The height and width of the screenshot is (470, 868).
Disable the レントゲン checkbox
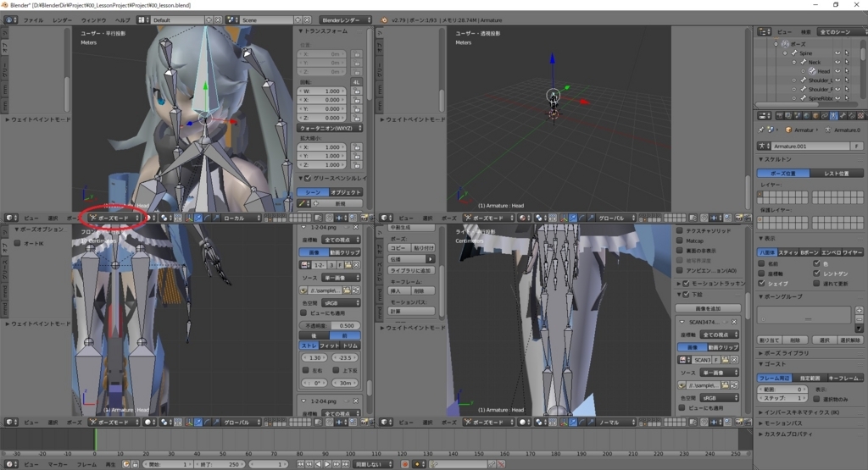click(x=816, y=273)
